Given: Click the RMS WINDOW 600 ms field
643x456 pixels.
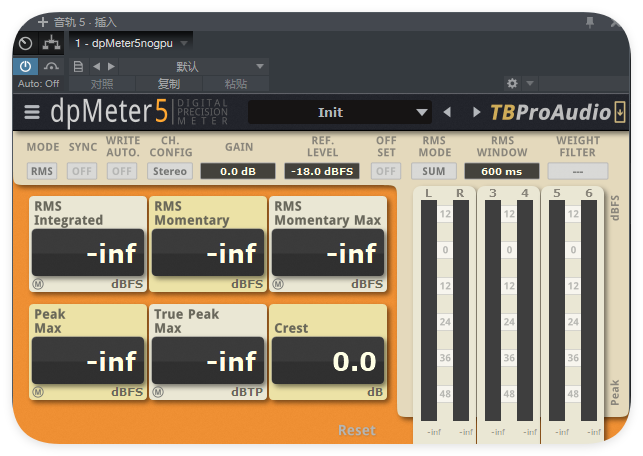Looking at the screenshot, I should click(502, 171).
